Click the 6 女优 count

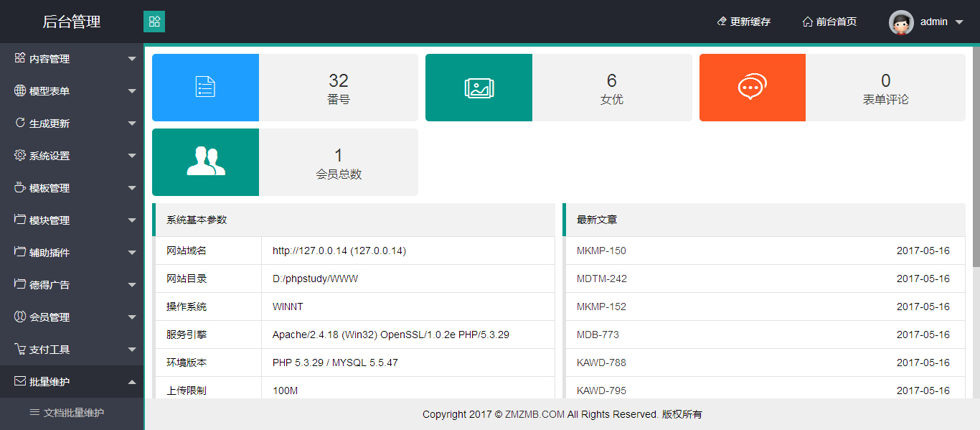pyautogui.click(x=612, y=80)
